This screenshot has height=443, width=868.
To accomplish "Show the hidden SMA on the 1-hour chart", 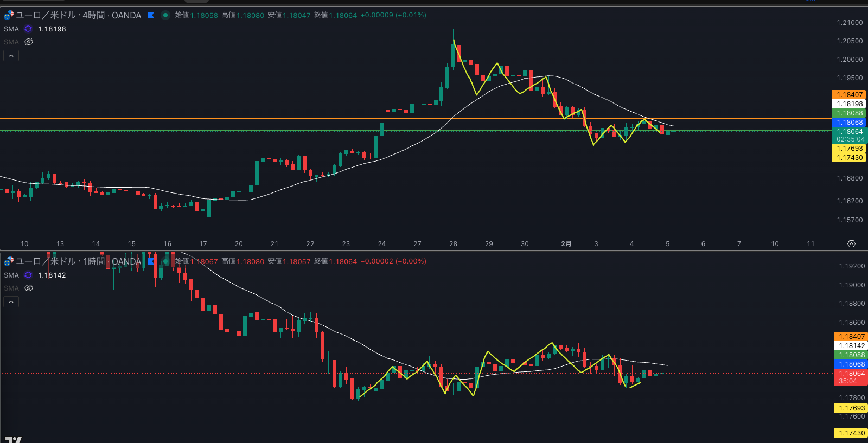I will pyautogui.click(x=29, y=288).
